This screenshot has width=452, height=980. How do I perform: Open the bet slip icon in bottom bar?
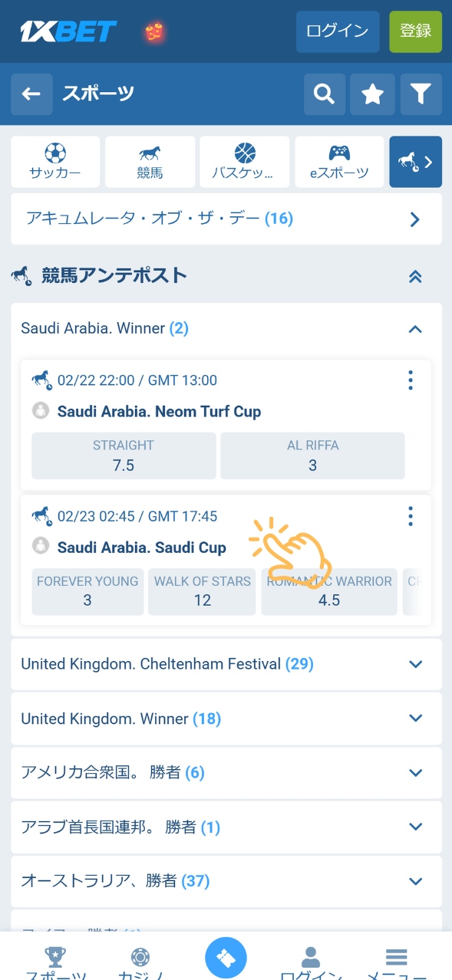226,955
